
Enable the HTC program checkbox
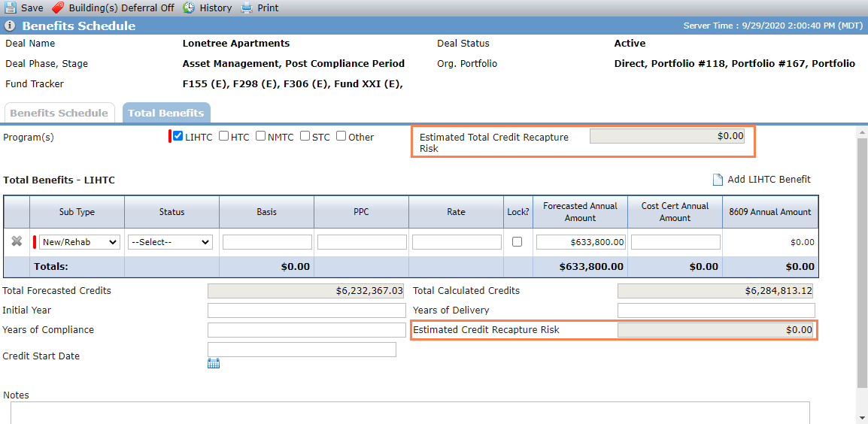tap(223, 136)
